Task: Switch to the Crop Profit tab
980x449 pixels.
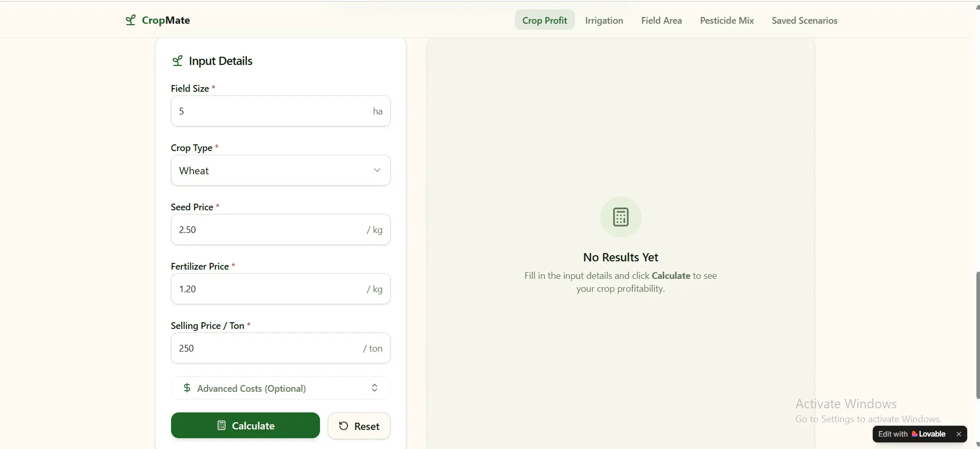Action: (545, 20)
